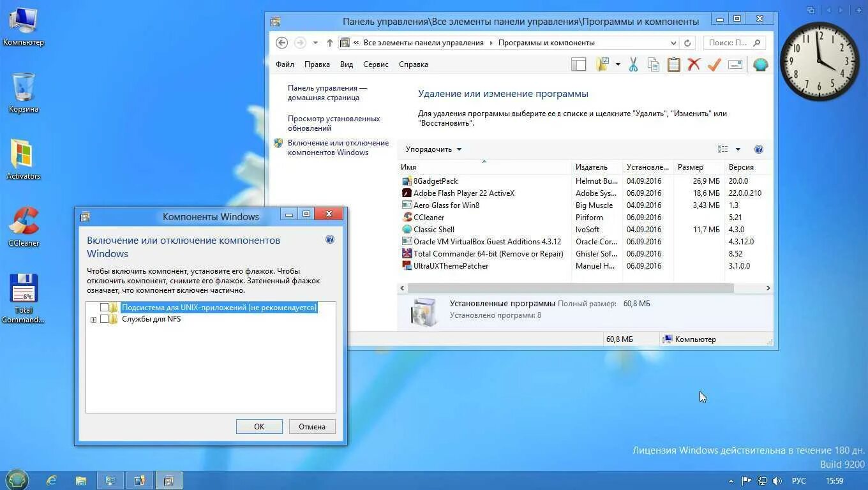
Task: Click Все элементы панели управления breadcrumb
Action: click(x=424, y=43)
